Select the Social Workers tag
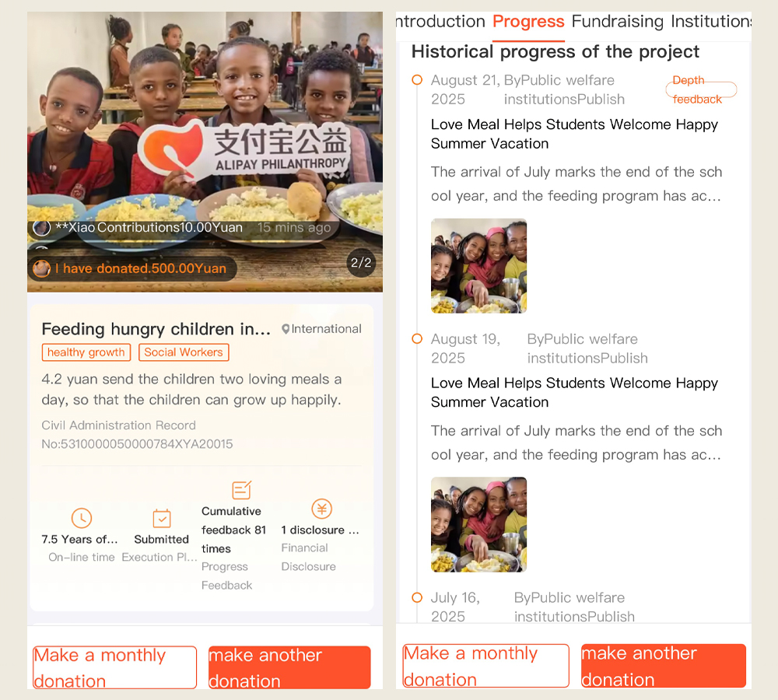778x700 pixels. tap(184, 352)
